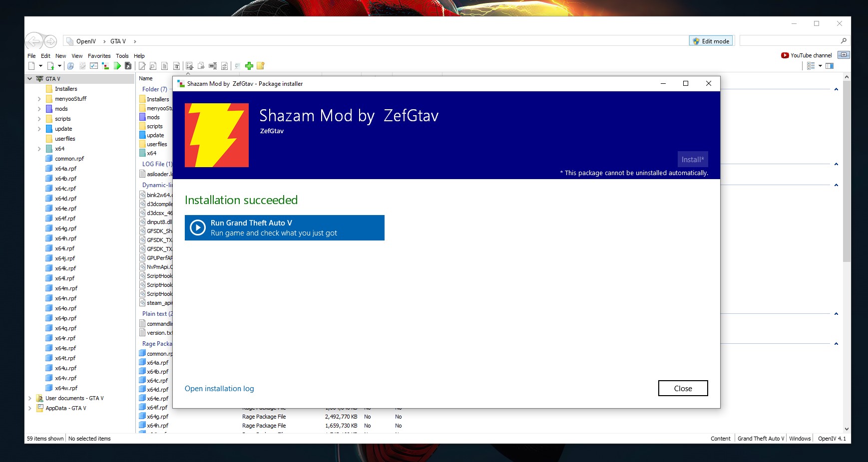The width and height of the screenshot is (868, 462).
Task: Open the Favorites menu
Action: click(99, 56)
